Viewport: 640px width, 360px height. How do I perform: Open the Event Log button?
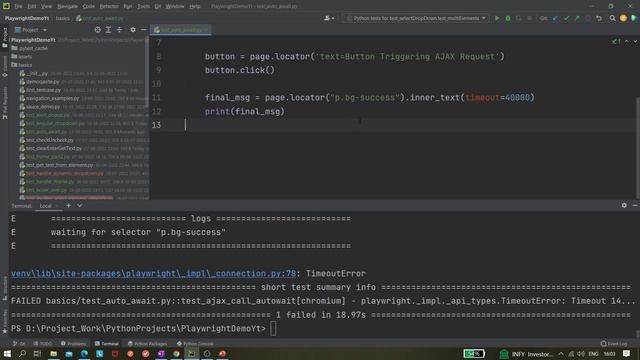[x=614, y=344]
